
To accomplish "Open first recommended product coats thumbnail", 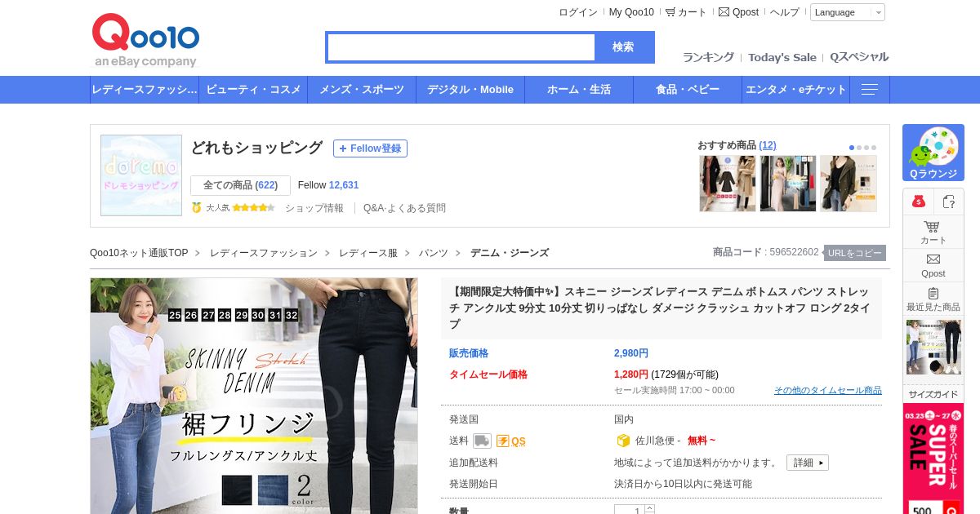I will [728, 184].
